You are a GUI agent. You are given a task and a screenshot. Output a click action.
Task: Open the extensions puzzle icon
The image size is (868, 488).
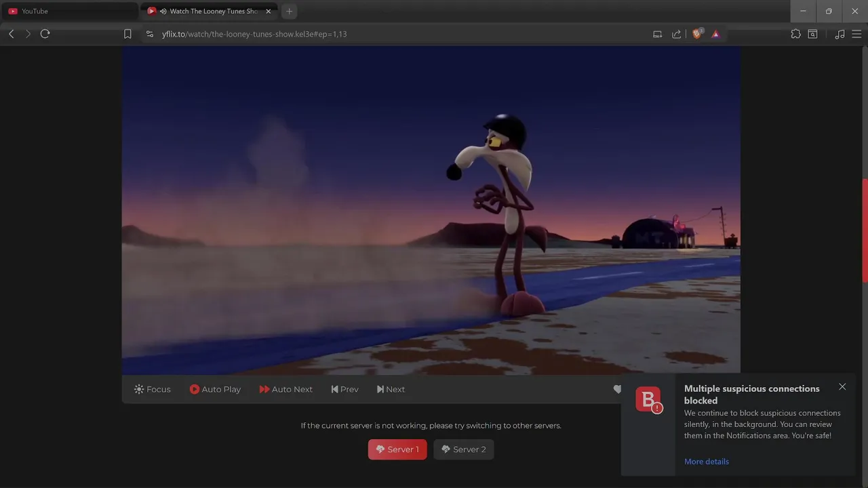(x=795, y=34)
